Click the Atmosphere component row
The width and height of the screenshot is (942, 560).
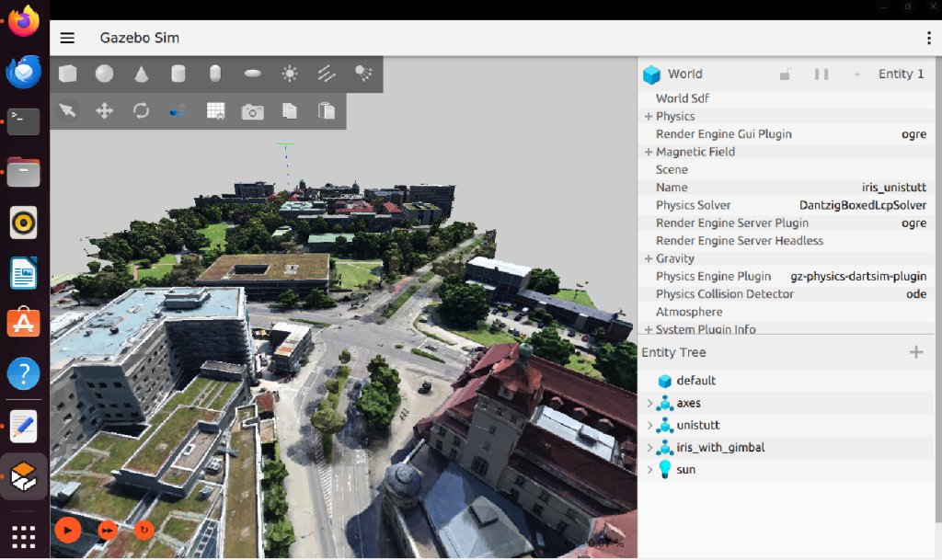click(786, 312)
